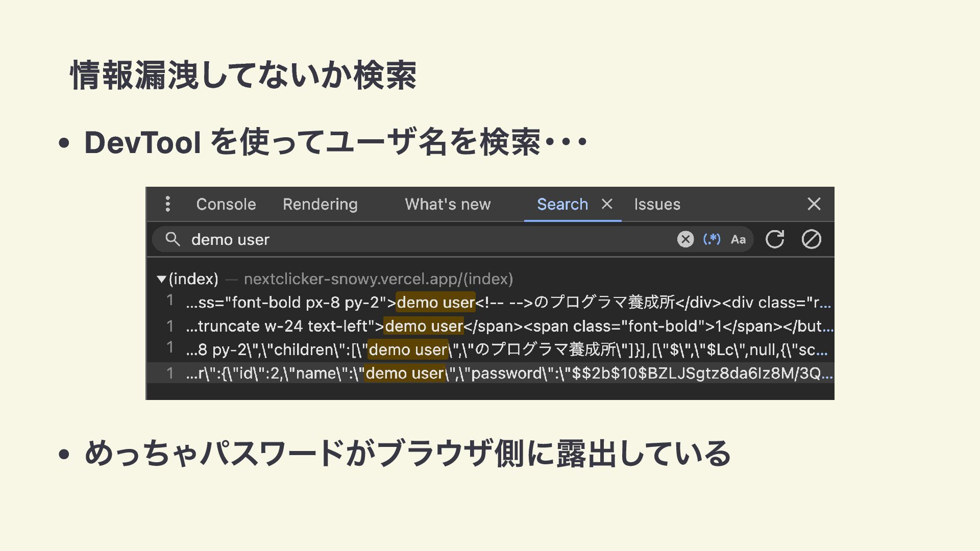Toggle regular expression search
Viewport: 980px width, 551px height.
coord(712,239)
